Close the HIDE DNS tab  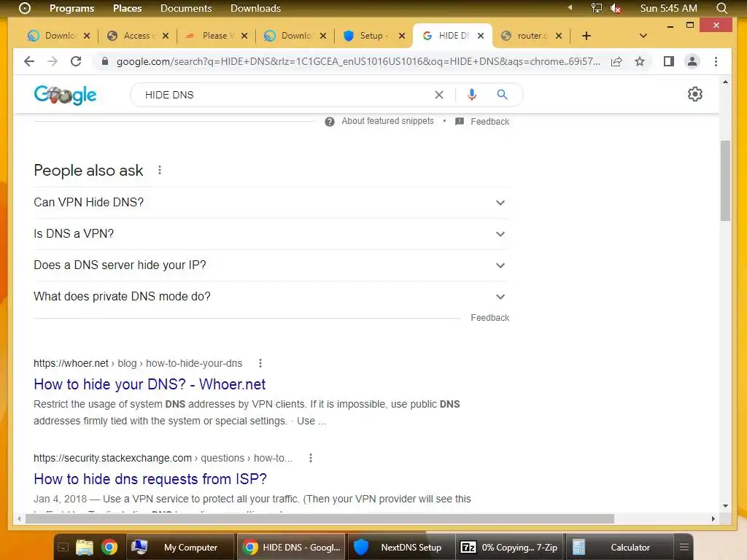[481, 36]
